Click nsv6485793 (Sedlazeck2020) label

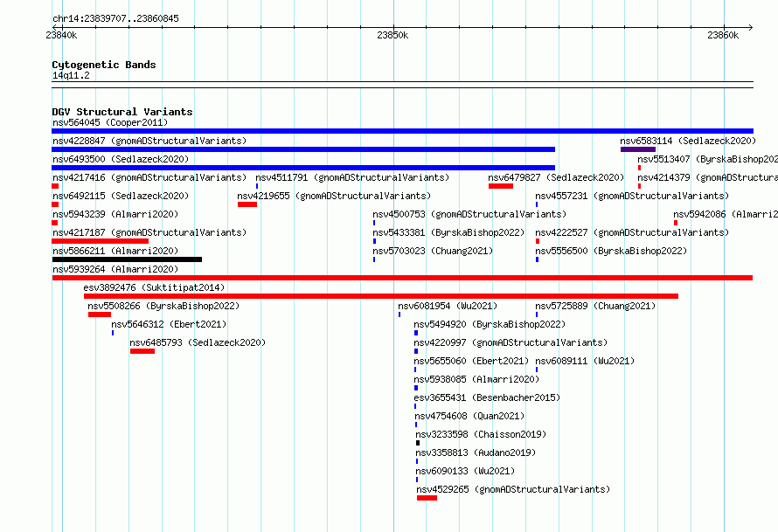(198, 342)
